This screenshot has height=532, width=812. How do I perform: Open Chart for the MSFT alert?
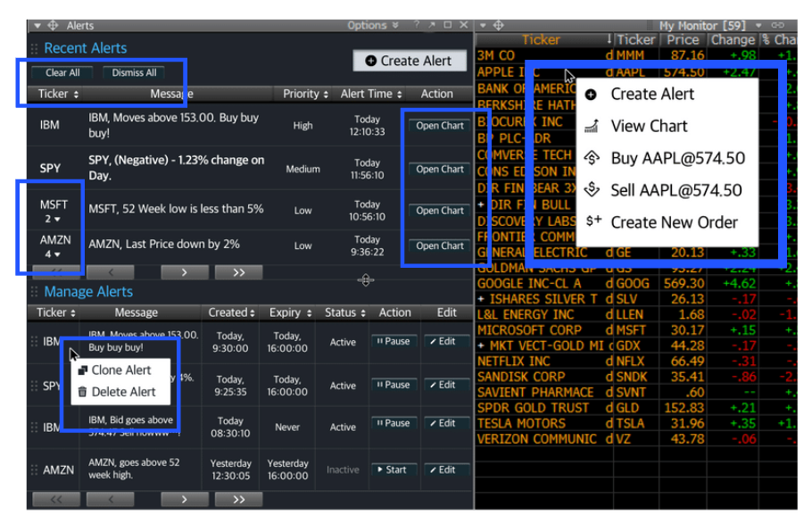440,211
